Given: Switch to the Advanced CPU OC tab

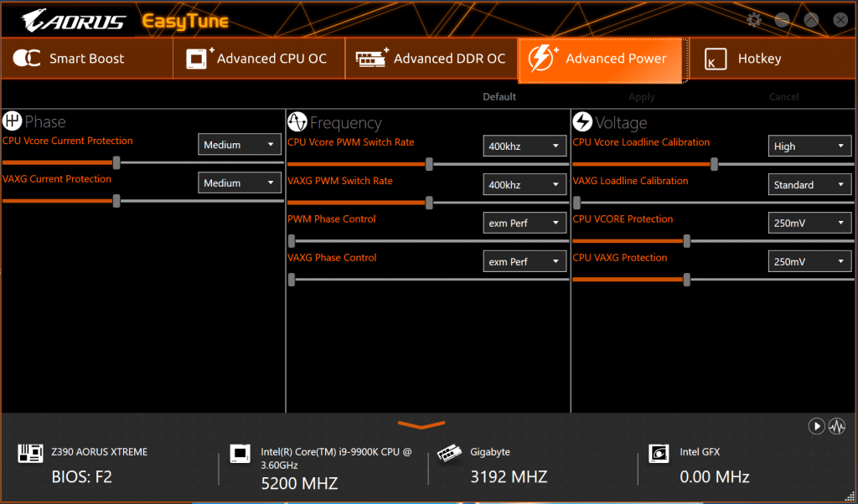Looking at the screenshot, I should pos(260,59).
